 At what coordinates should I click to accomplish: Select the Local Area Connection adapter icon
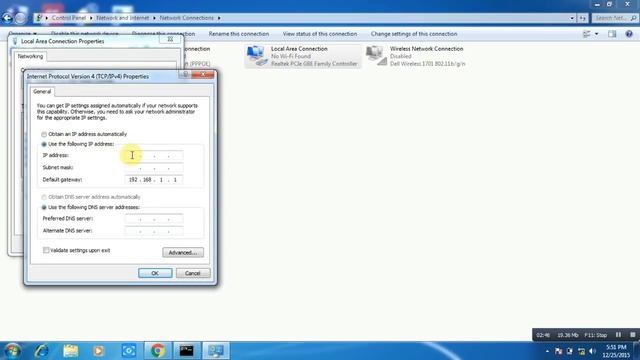pyautogui.click(x=257, y=56)
